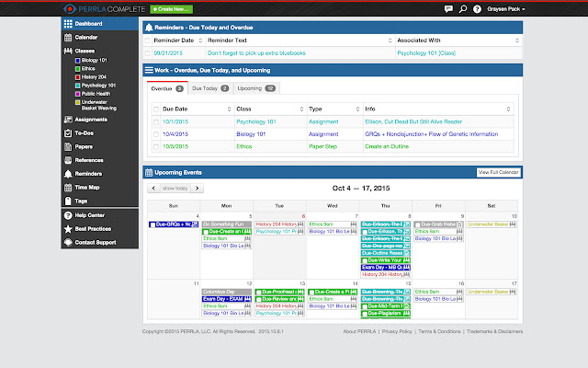This screenshot has height=368, width=588.
Task: Open the Calendar sidebar icon
Action: [x=68, y=37]
